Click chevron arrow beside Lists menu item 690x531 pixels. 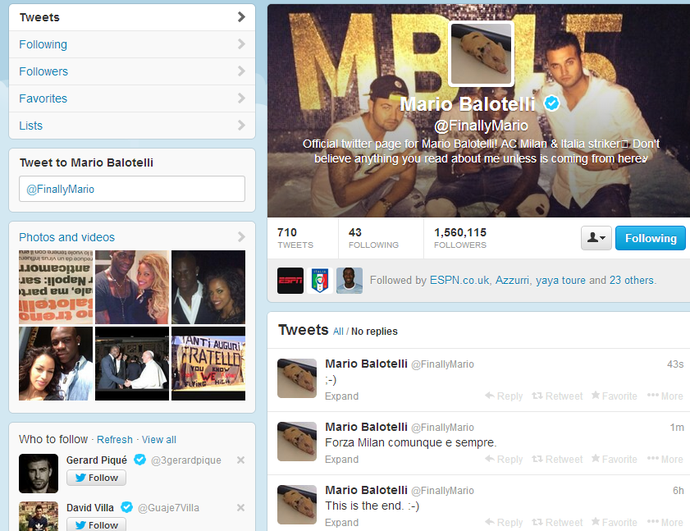pyautogui.click(x=241, y=125)
